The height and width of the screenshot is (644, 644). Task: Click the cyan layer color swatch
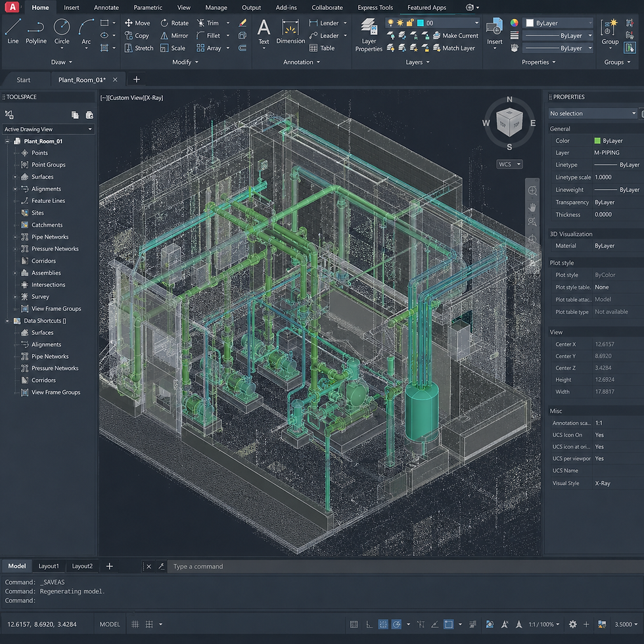tap(420, 23)
